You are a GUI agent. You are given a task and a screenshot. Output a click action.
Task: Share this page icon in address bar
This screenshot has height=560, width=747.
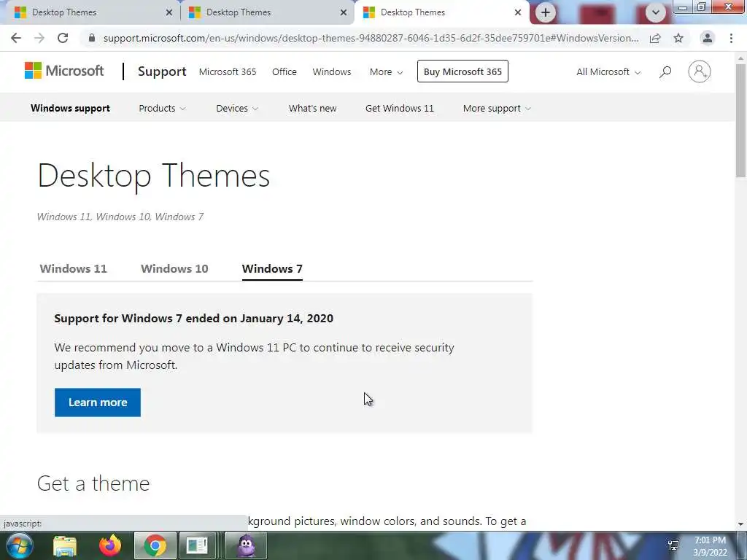click(655, 38)
